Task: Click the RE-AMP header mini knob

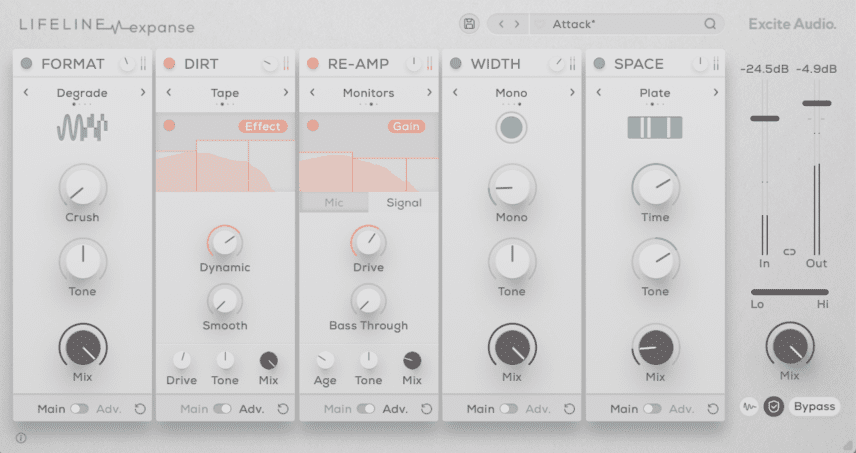Action: (x=414, y=64)
